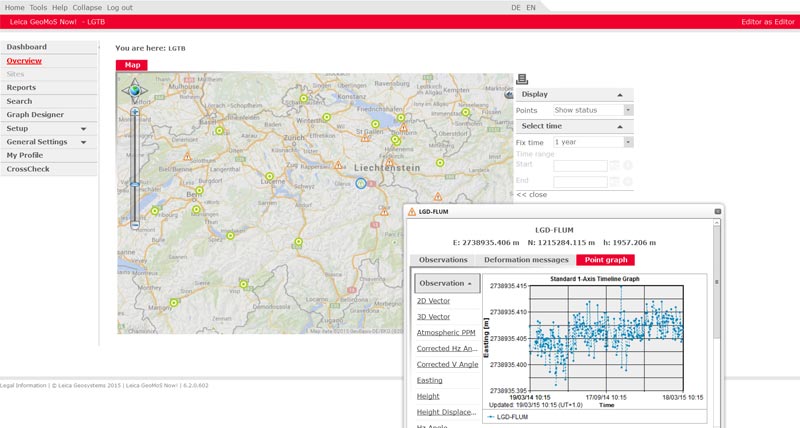
Task: Select 2D Vector in the observation list
Action: [434, 300]
